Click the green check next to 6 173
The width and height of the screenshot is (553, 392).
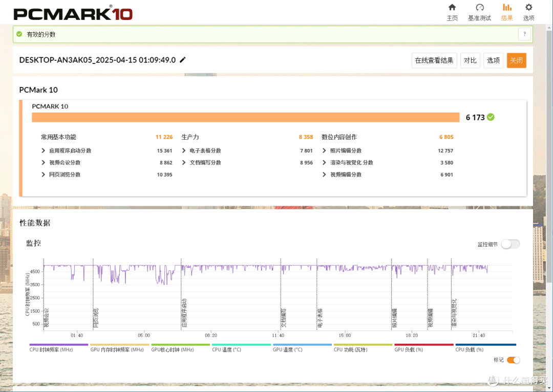[491, 117]
